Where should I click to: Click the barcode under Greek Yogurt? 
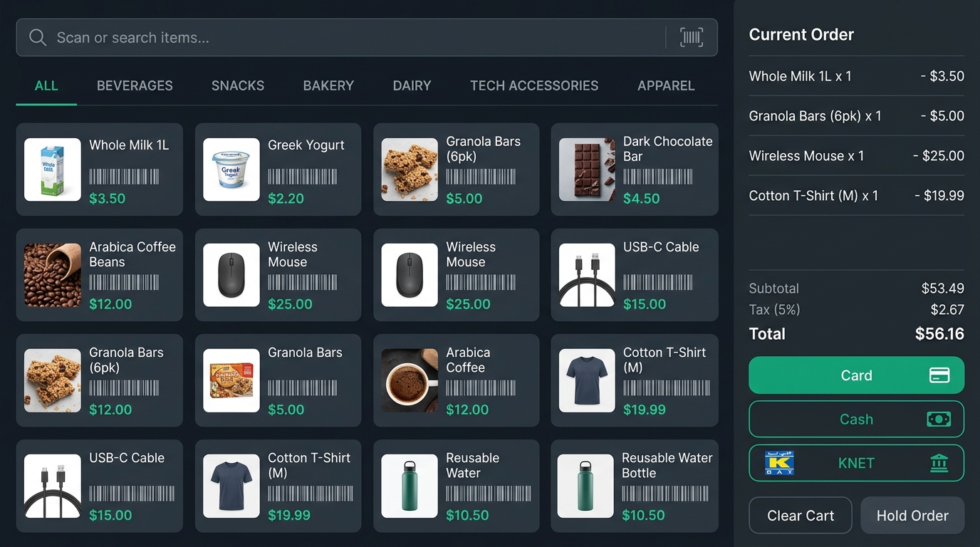[x=303, y=177]
